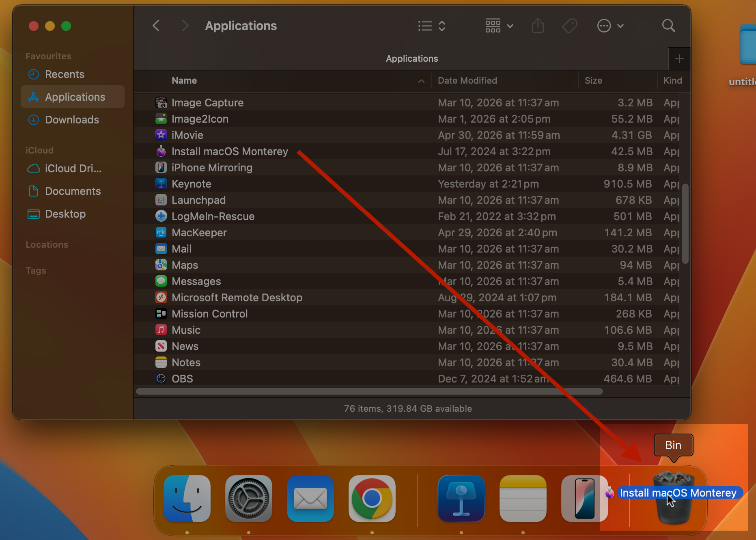Open Documents in the sidebar
This screenshot has height=540, width=756.
[x=73, y=191]
